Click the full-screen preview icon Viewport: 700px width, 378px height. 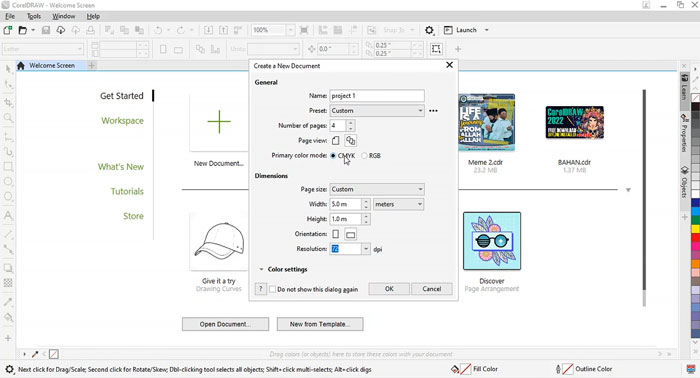(x=304, y=30)
